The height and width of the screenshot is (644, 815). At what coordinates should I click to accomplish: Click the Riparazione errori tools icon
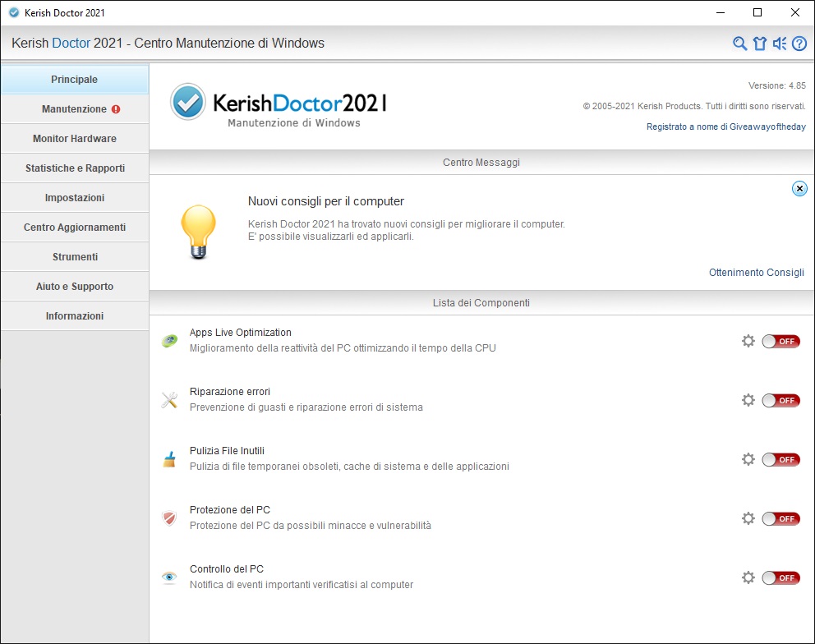tap(169, 400)
